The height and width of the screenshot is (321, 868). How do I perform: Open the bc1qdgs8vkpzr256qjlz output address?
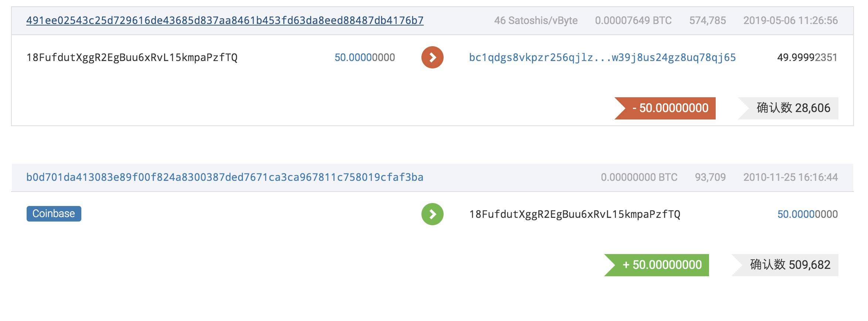click(602, 57)
